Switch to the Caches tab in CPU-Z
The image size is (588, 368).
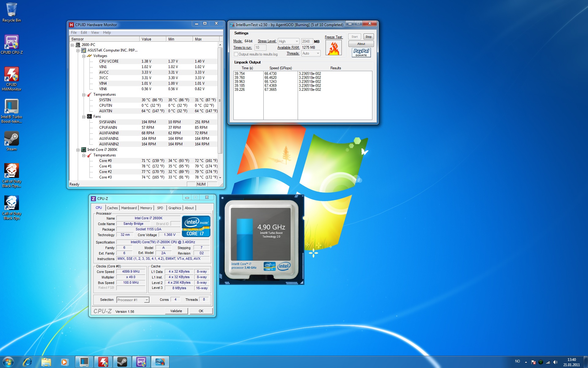(x=112, y=208)
